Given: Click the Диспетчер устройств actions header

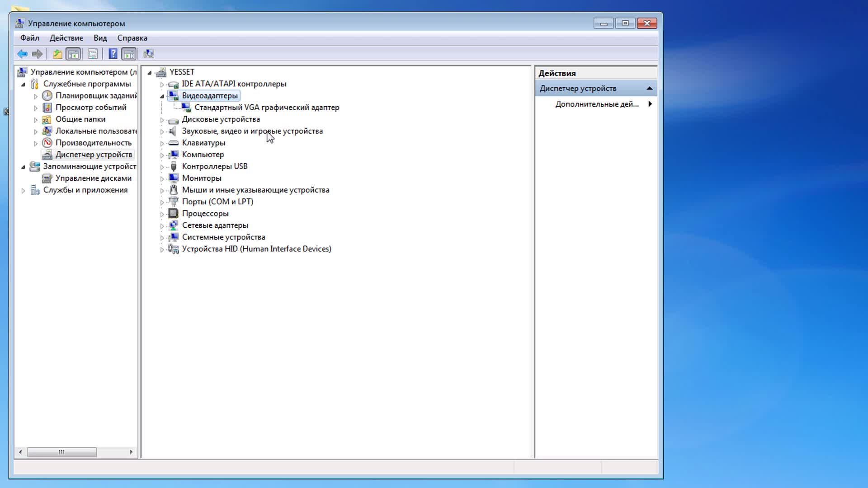Looking at the screenshot, I should [596, 89].
